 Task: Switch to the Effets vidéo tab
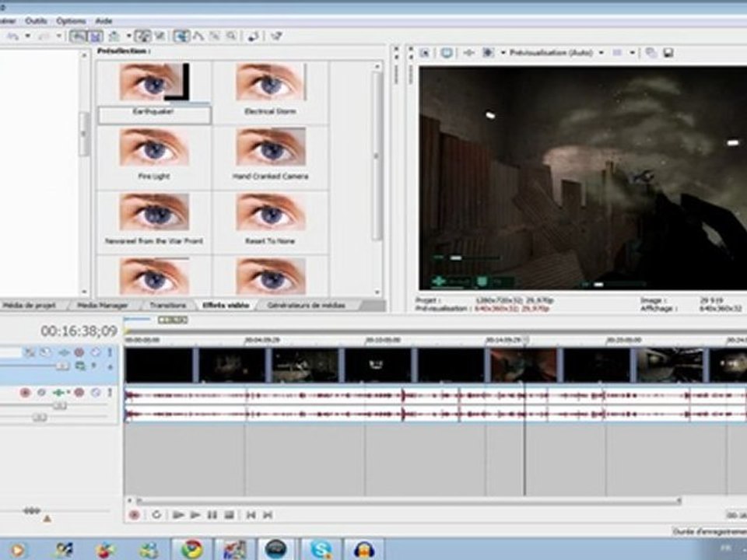(x=226, y=305)
